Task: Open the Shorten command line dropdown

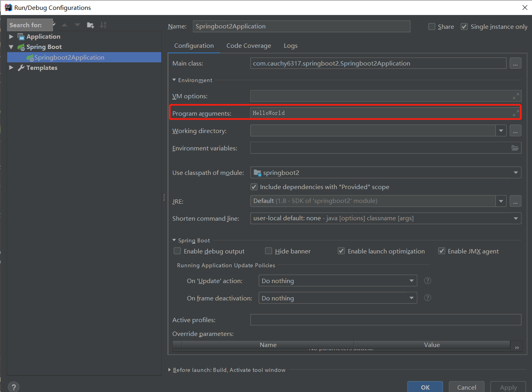Action: coord(385,218)
